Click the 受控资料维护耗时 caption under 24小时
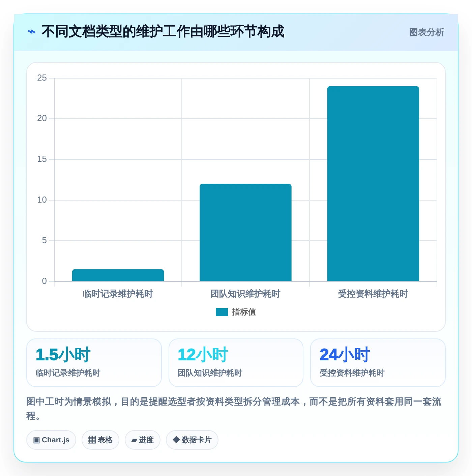This screenshot has height=476, width=472. [x=352, y=373]
